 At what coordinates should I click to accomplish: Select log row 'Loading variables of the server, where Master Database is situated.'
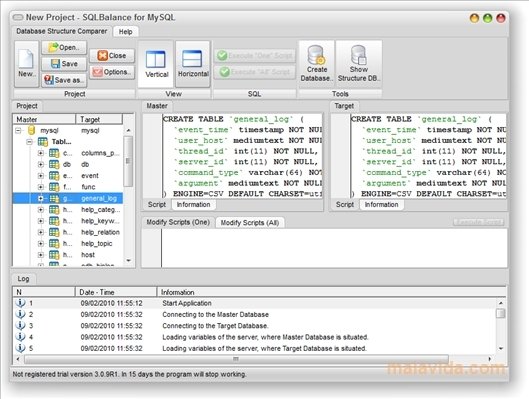pyautogui.click(x=255, y=337)
